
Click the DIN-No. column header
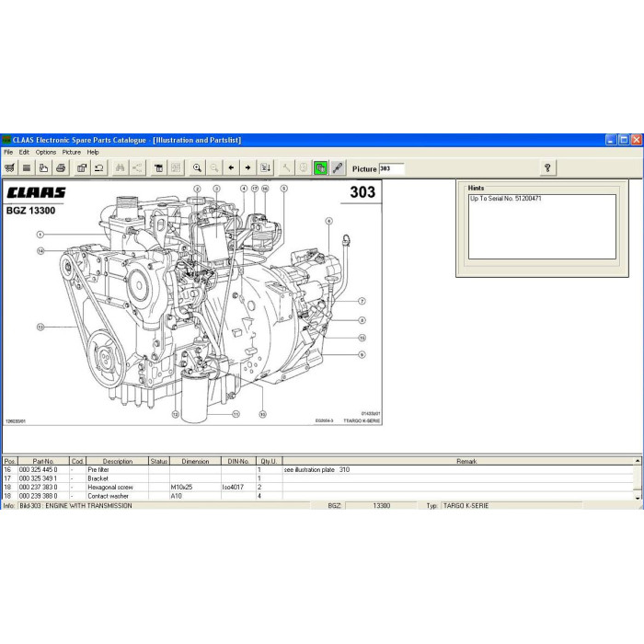238,461
